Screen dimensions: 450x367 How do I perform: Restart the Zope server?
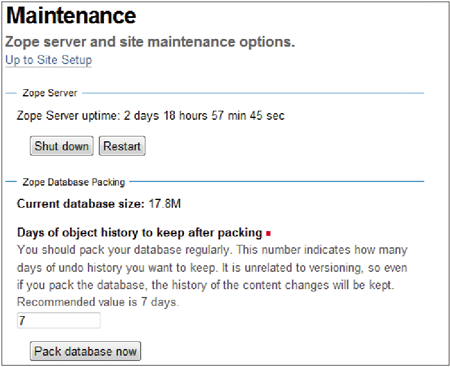122,146
